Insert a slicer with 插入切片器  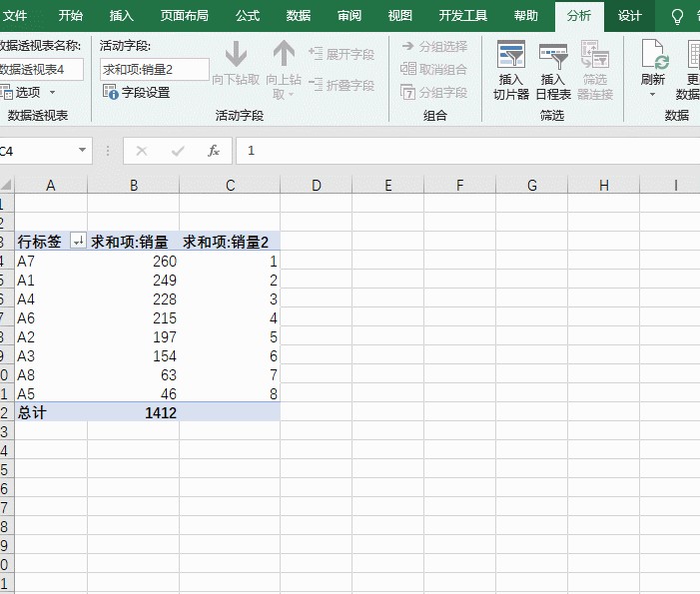pyautogui.click(x=511, y=70)
